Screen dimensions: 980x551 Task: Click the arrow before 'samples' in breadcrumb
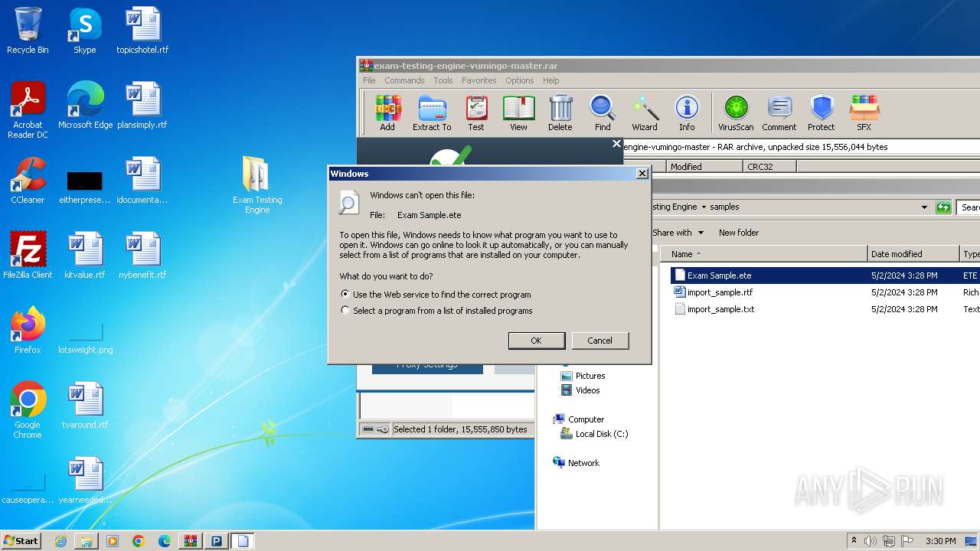tap(704, 207)
